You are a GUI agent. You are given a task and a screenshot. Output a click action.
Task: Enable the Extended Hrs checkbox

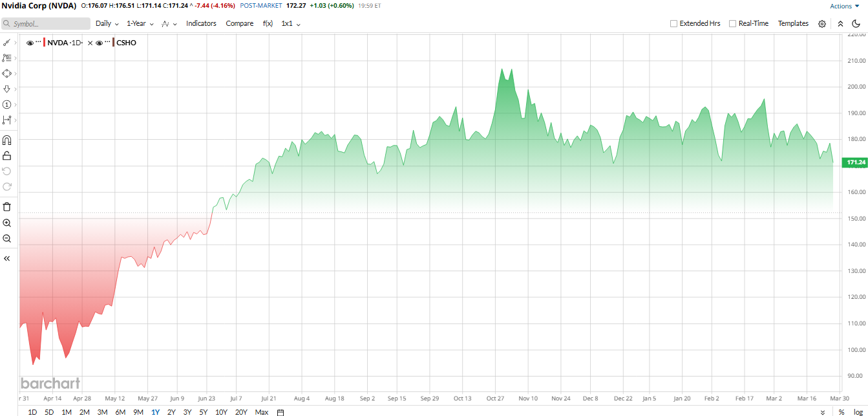coord(673,23)
